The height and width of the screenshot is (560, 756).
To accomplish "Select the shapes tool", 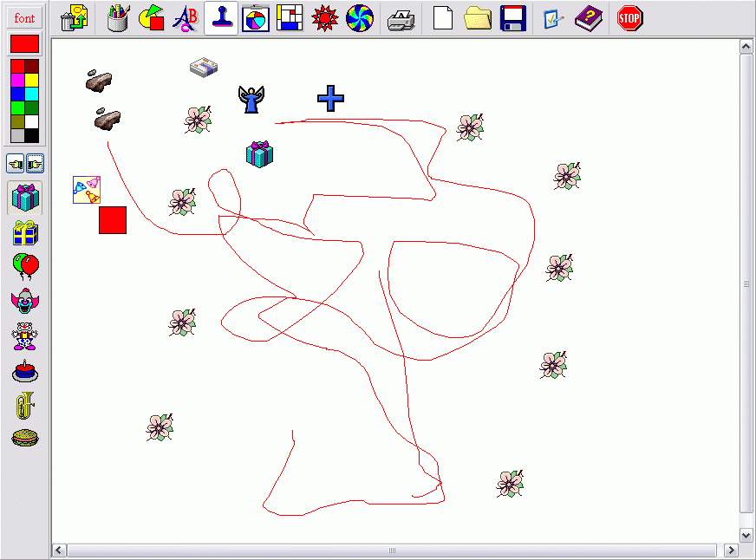I will click(x=152, y=18).
